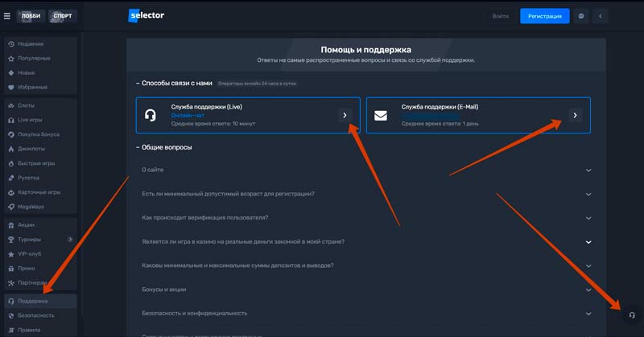Open the chat bubble icon in header
The image size is (644, 337).
pos(581,16)
